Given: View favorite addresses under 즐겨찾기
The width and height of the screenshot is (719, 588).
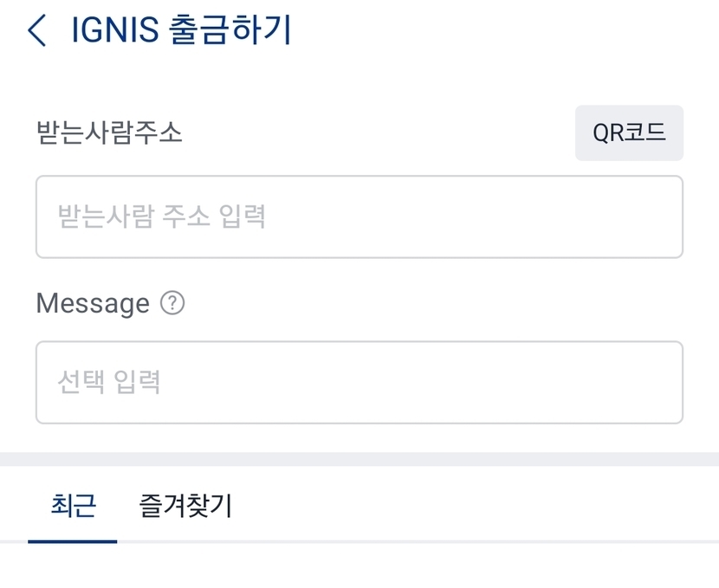Looking at the screenshot, I should point(185,506).
